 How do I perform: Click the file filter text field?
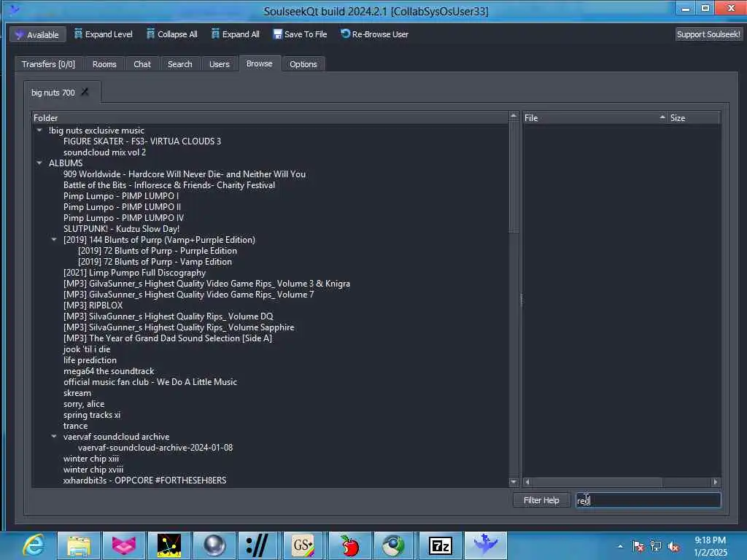[648, 500]
